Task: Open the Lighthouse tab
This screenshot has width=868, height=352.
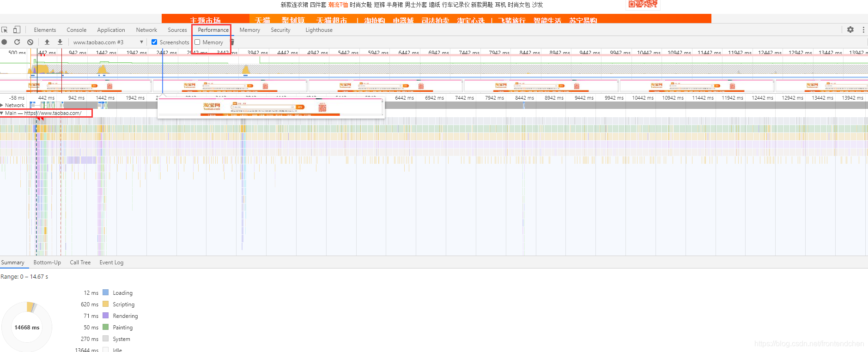Action: pos(319,30)
